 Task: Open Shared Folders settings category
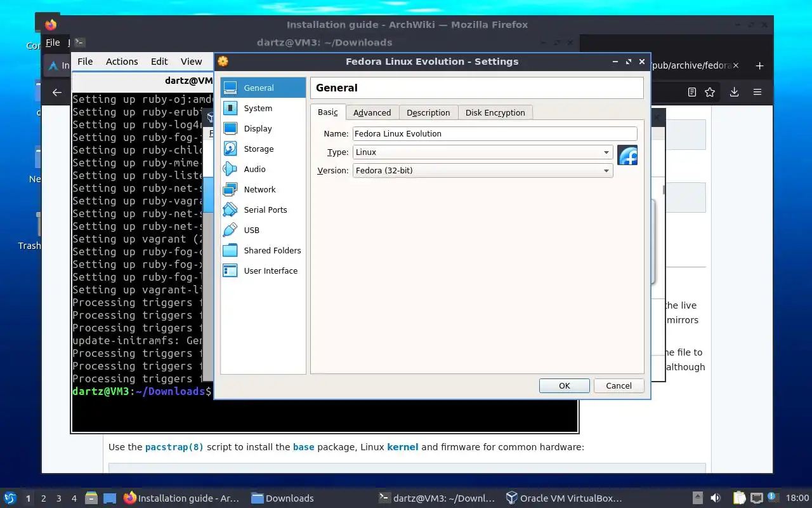click(x=263, y=250)
